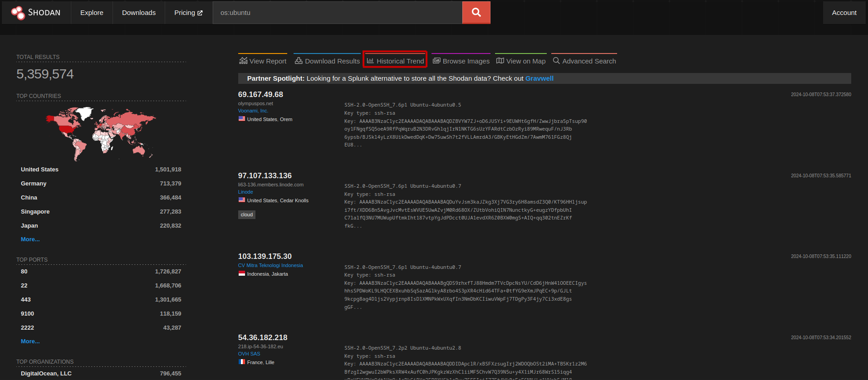Viewport: 868px width, 380px height.
Task: Click the Advanced Search magnifier icon
Action: [x=556, y=60]
